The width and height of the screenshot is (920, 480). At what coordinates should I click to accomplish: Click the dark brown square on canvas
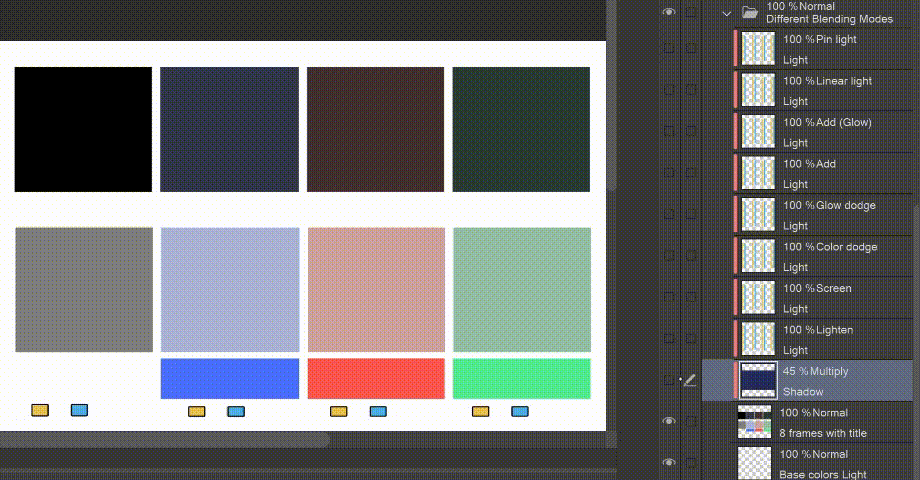(376, 129)
